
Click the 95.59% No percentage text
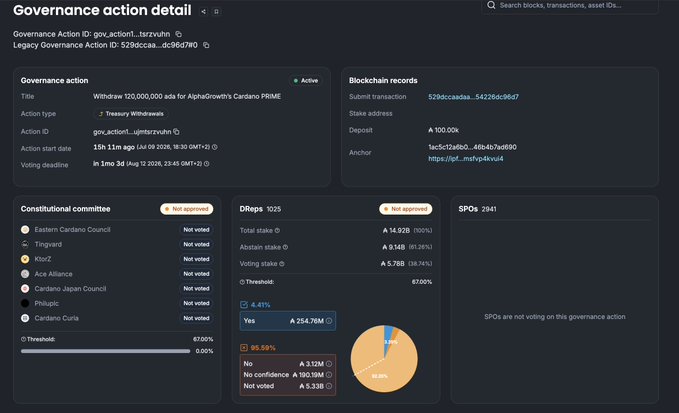tap(263, 348)
